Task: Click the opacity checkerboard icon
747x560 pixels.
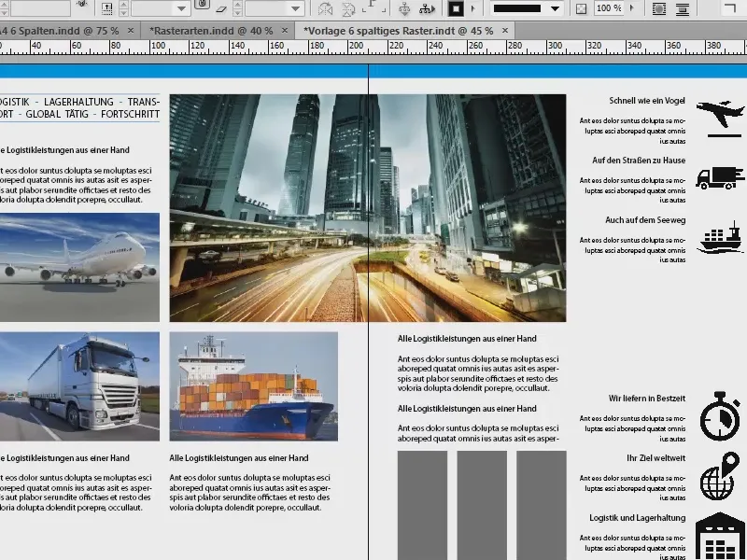Action: [x=581, y=8]
